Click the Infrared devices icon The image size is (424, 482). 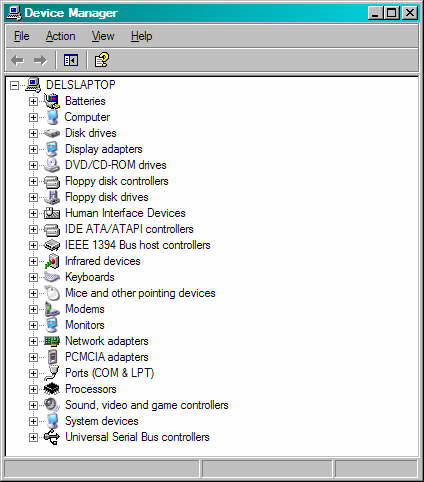click(x=52, y=261)
